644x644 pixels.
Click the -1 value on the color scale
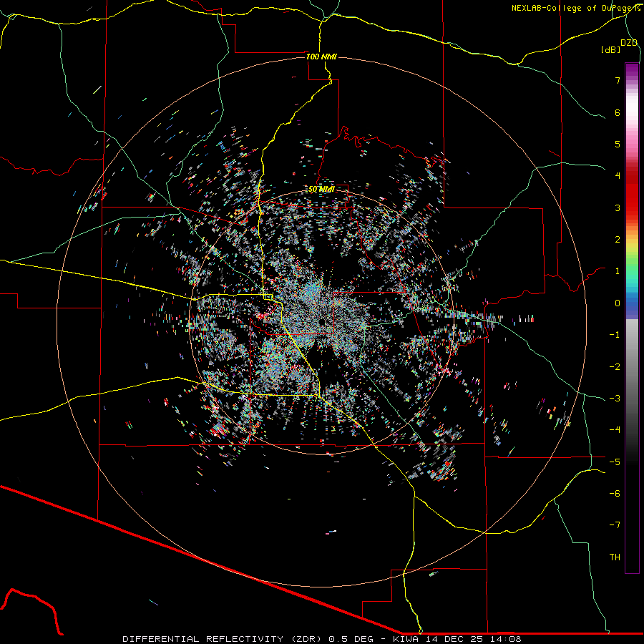(615, 335)
